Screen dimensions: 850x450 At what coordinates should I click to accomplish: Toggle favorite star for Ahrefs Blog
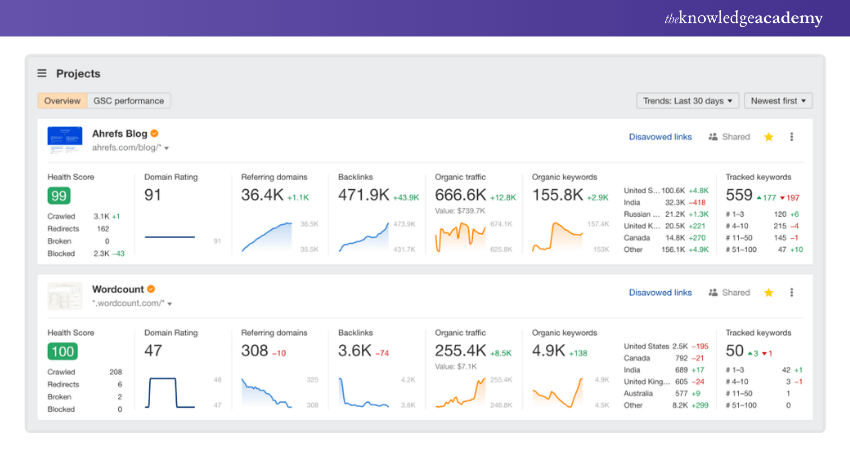[x=768, y=137]
